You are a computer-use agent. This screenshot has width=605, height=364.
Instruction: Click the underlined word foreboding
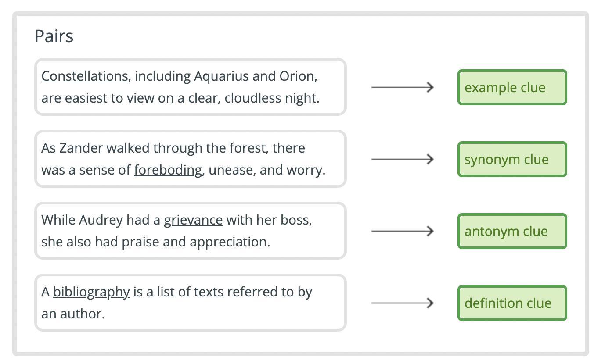pyautogui.click(x=168, y=170)
